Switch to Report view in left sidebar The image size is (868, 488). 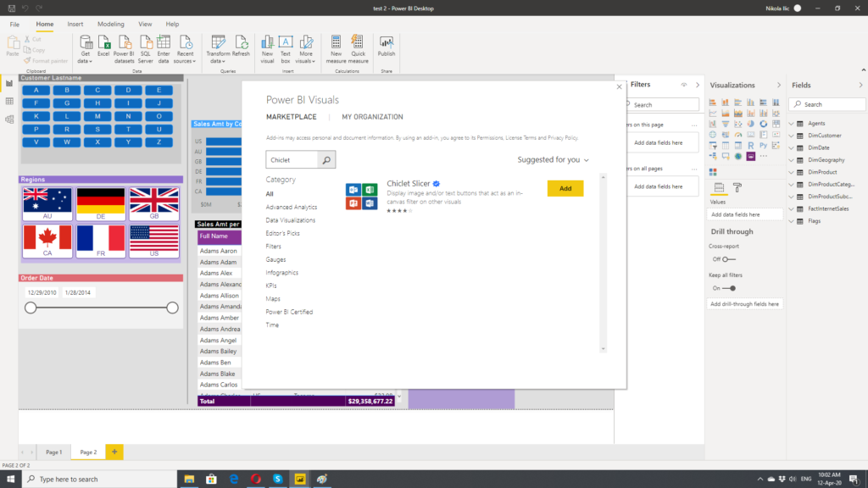pos(9,84)
